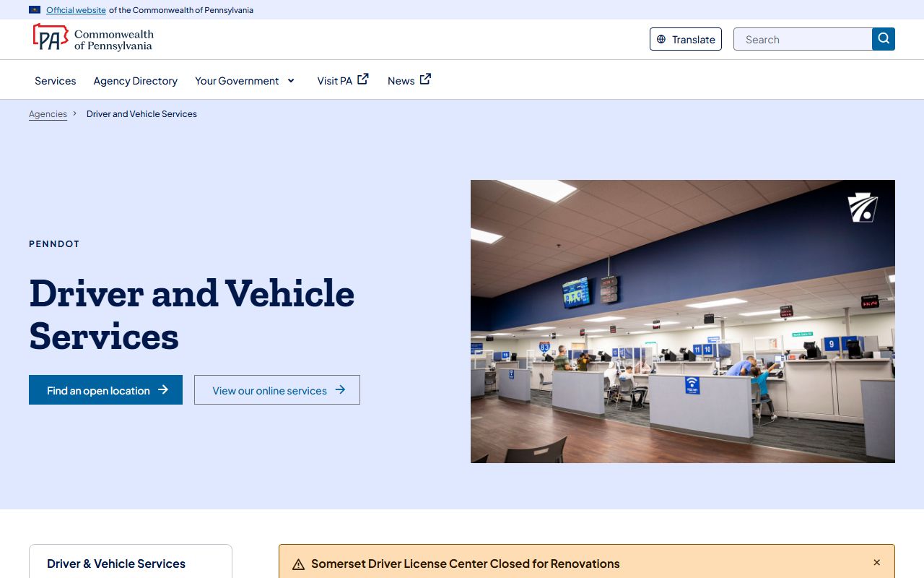Open the Agency Directory menu item

(x=136, y=81)
